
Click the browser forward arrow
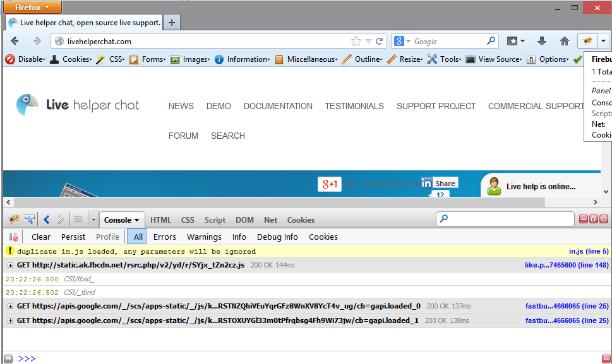click(x=37, y=41)
